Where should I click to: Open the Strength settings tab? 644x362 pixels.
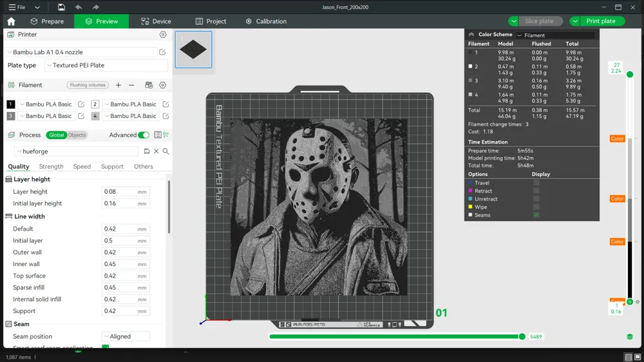point(51,166)
